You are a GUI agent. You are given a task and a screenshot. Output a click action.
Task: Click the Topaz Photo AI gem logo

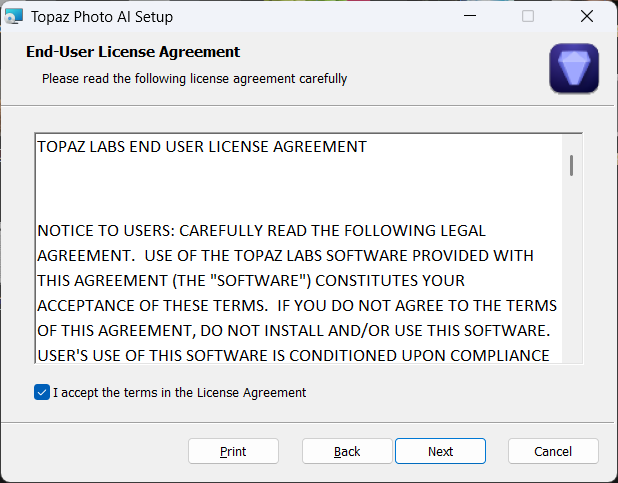[574, 69]
